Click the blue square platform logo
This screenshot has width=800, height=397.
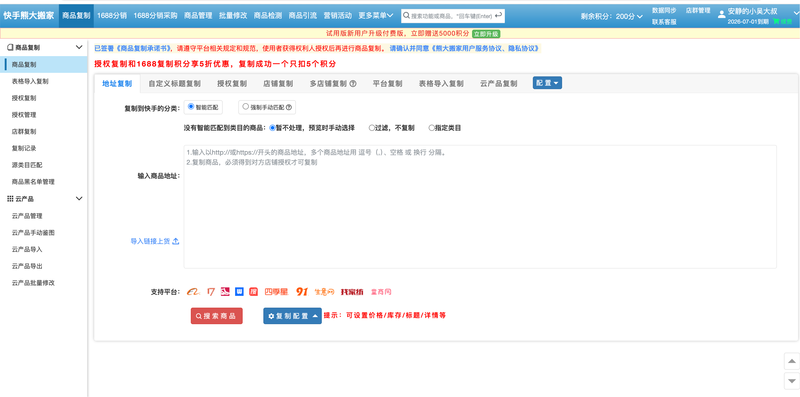pos(239,292)
